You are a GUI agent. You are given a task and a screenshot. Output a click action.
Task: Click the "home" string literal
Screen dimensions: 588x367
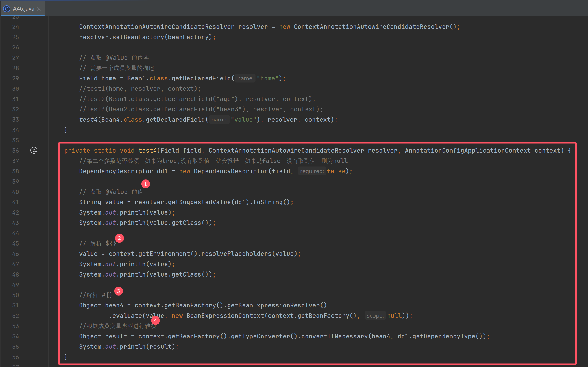tap(268, 78)
